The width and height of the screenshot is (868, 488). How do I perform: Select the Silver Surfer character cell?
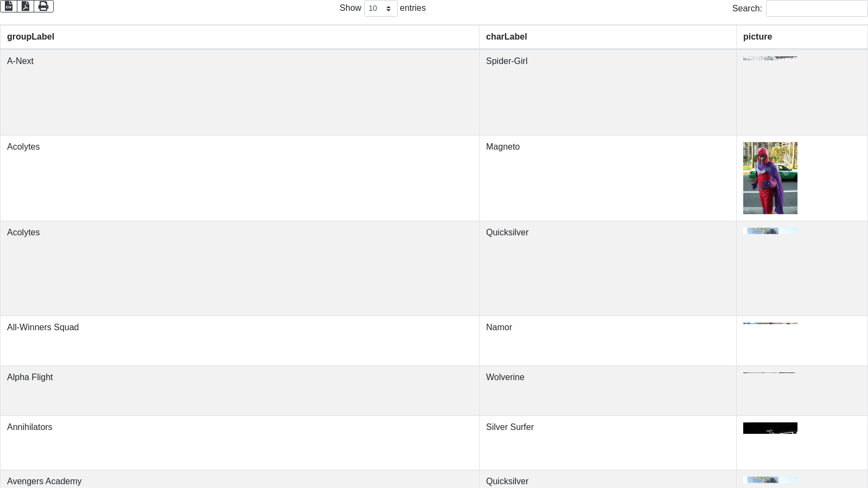coord(608,442)
